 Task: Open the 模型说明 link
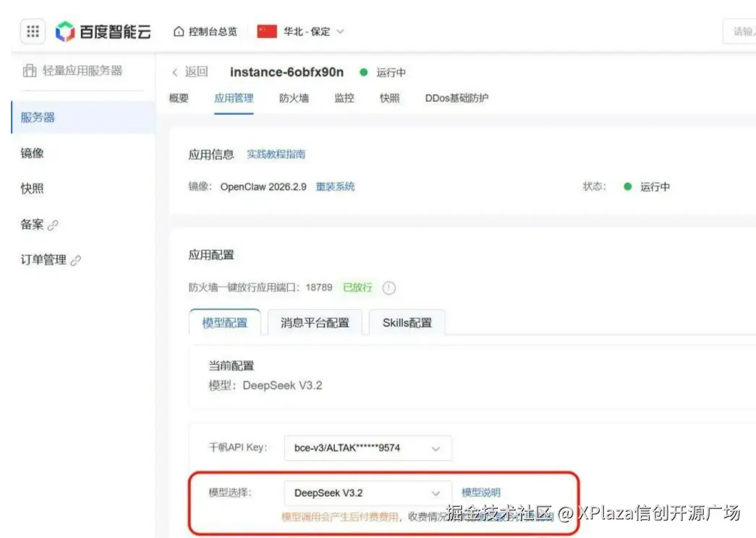tap(481, 492)
